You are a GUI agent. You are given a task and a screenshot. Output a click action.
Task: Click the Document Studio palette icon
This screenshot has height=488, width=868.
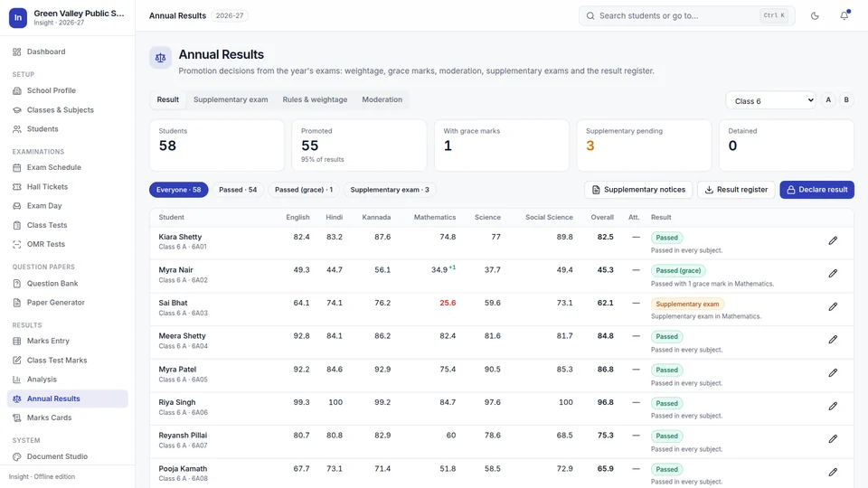pos(16,456)
